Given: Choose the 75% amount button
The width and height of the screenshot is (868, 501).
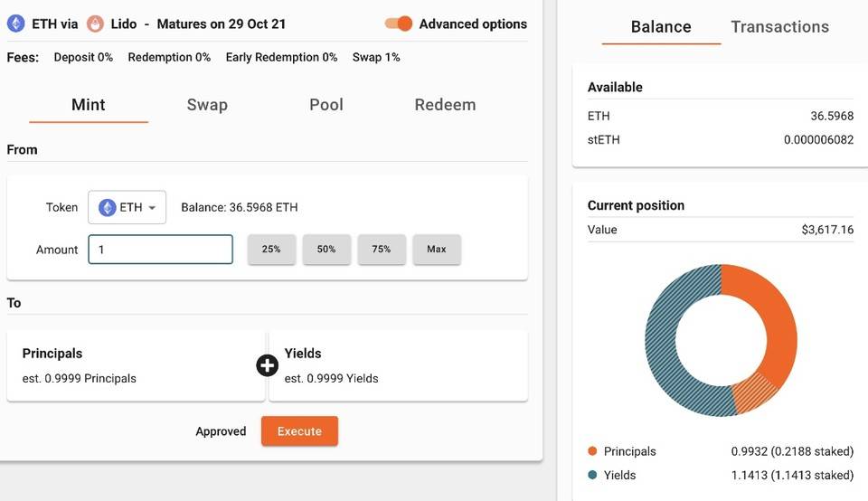Looking at the screenshot, I should pos(382,249).
